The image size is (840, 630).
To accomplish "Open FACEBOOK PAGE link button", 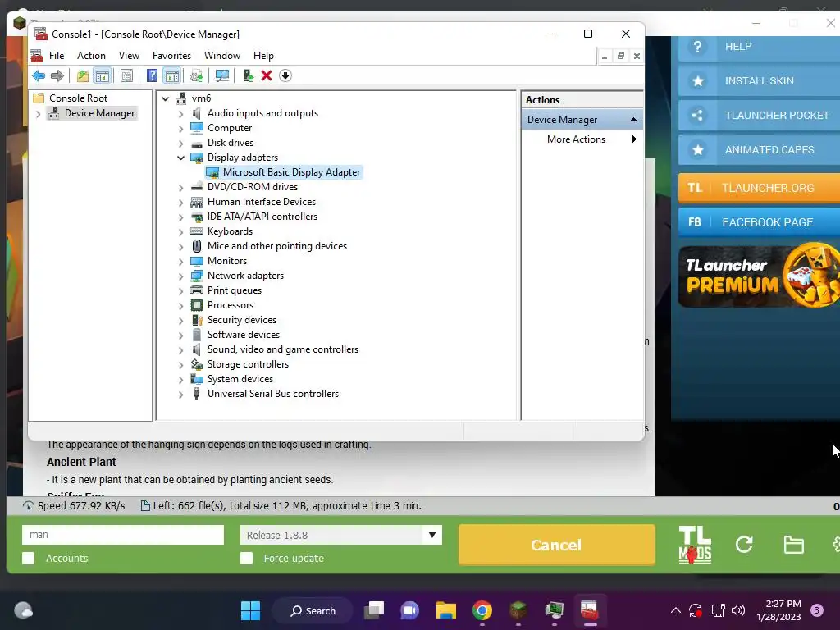I will click(759, 221).
